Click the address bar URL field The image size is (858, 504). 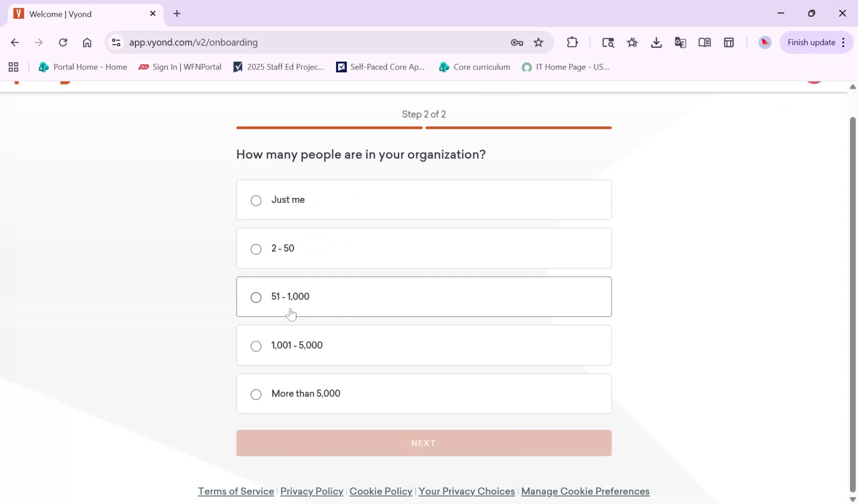tap(280, 42)
